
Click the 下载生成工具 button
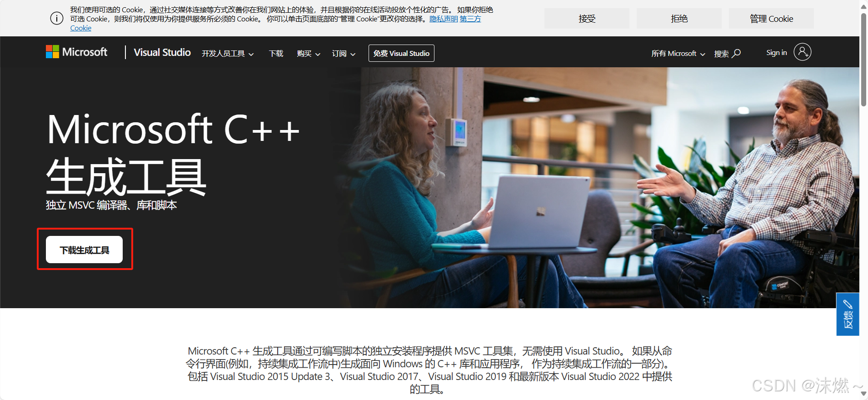tap(84, 250)
